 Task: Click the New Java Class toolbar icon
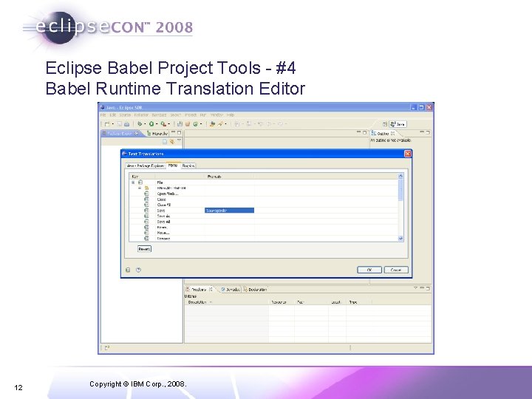point(196,124)
